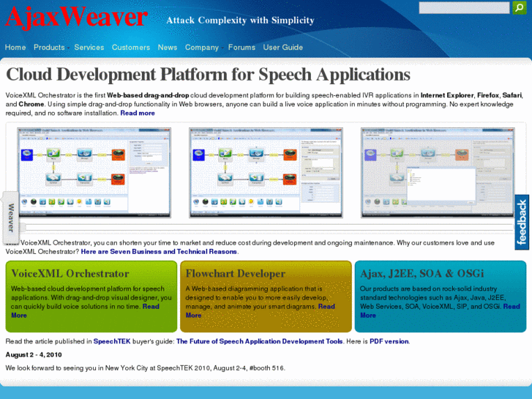Click the Weaver side tab
This screenshot has width=532, height=399.
coord(10,217)
